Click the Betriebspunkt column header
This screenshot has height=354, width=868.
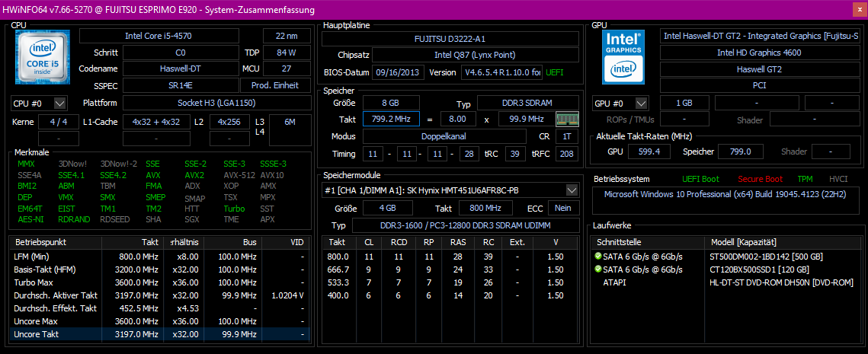(x=56, y=242)
